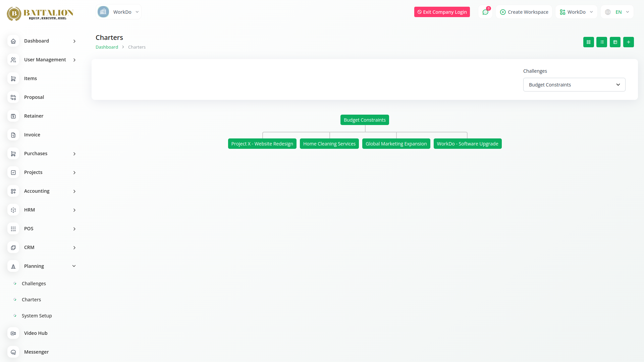The width and height of the screenshot is (644, 362).
Task: Click the Battalion logo
Action: (40, 13)
